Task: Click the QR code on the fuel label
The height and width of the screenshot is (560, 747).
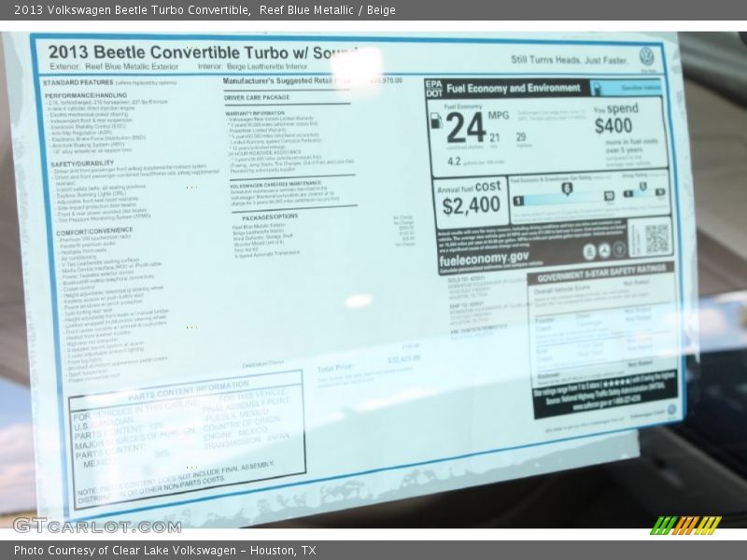Action: click(x=656, y=238)
